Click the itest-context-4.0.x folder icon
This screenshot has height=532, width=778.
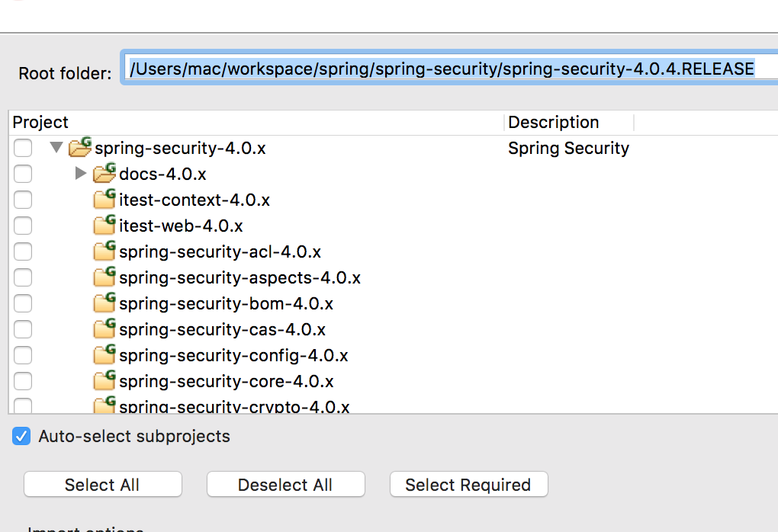point(104,200)
